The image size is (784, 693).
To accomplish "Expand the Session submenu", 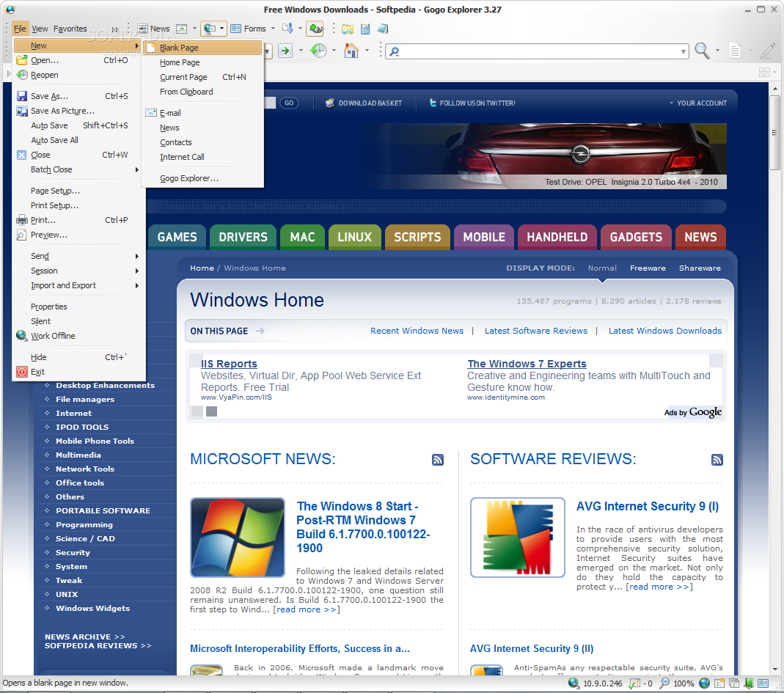I will click(79, 271).
